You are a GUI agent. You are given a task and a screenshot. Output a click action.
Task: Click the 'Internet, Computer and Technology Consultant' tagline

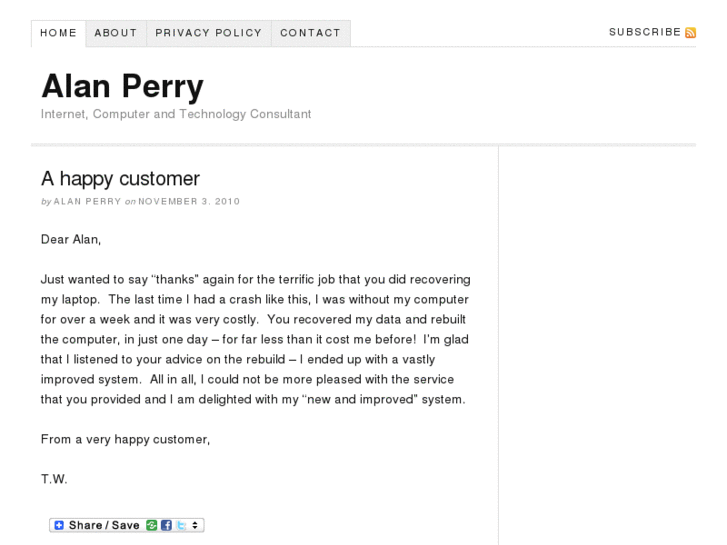tap(176, 114)
